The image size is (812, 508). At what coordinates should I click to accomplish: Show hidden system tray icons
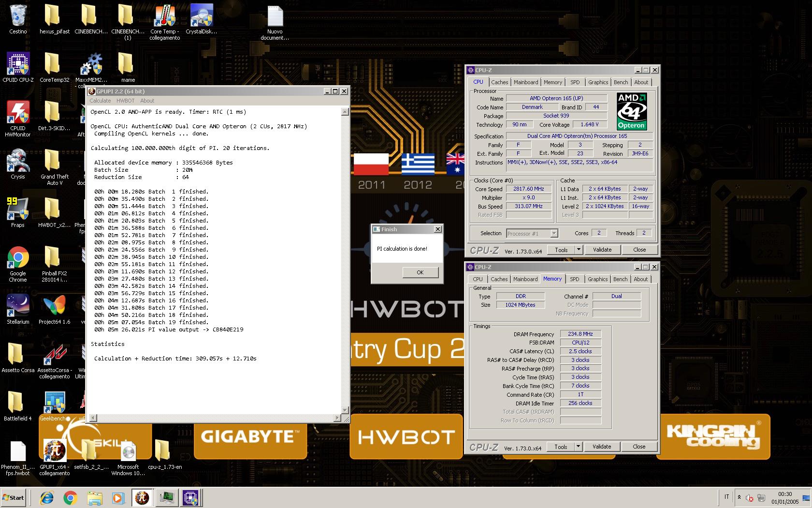pyautogui.click(x=739, y=497)
